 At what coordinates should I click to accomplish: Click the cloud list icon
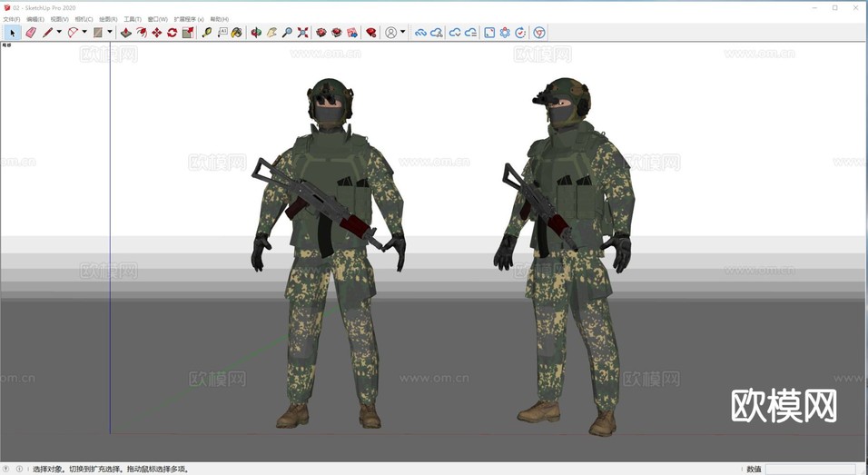click(x=470, y=33)
